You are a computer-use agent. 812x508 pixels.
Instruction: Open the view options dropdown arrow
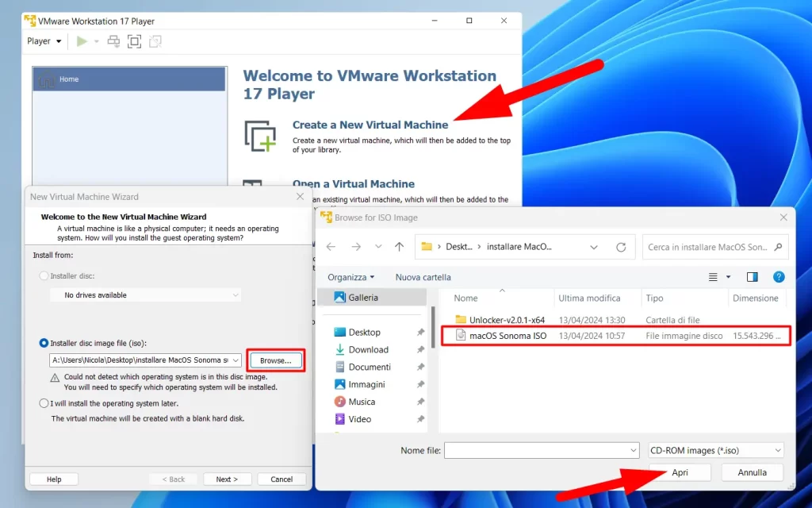[728, 277]
